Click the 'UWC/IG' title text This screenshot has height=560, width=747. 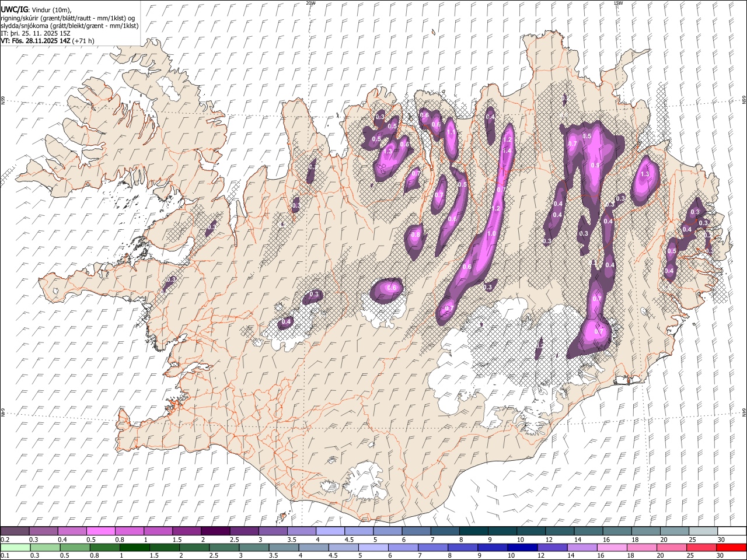(14, 9)
